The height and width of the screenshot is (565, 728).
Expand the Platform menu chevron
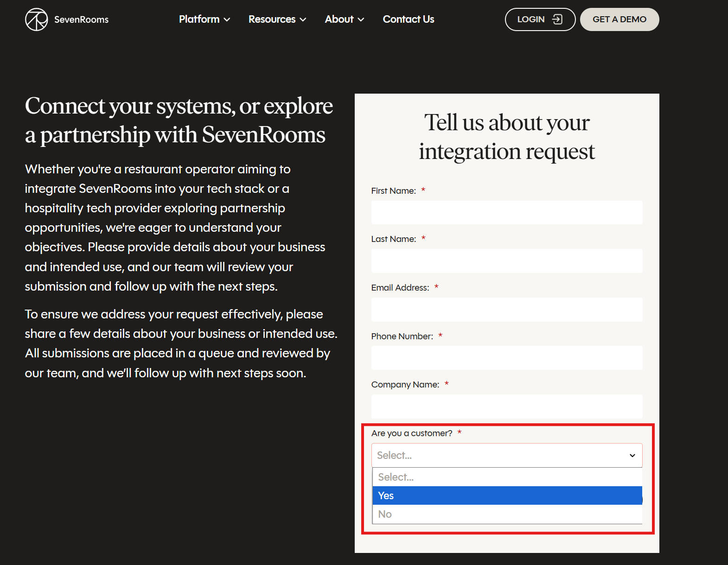[227, 19]
